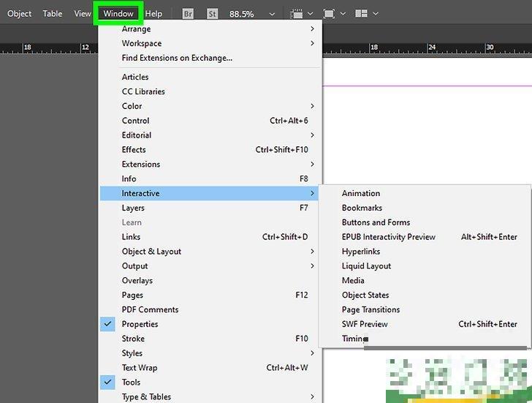The height and width of the screenshot is (403, 532).
Task: Open the Object menu
Action: coord(20,14)
